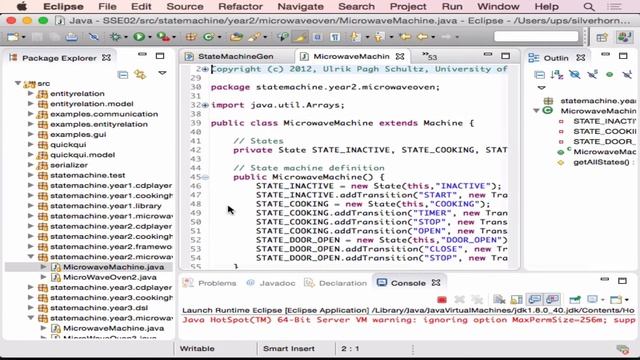Click Clear Console icon
Screen dimensions: 640x360
499,300
